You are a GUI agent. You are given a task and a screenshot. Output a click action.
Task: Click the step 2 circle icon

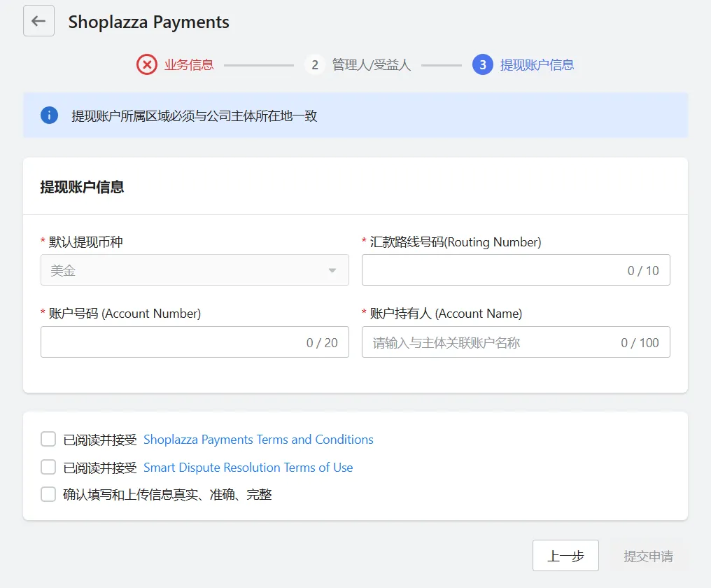(x=315, y=65)
